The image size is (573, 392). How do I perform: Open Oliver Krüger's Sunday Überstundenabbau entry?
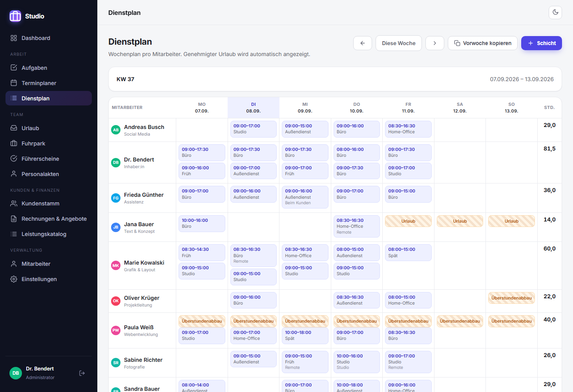tap(511, 298)
